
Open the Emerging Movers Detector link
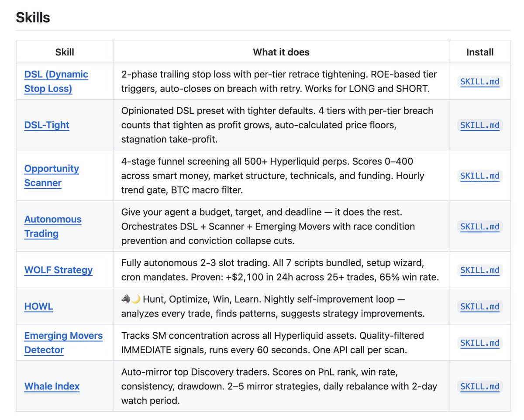tap(63, 343)
